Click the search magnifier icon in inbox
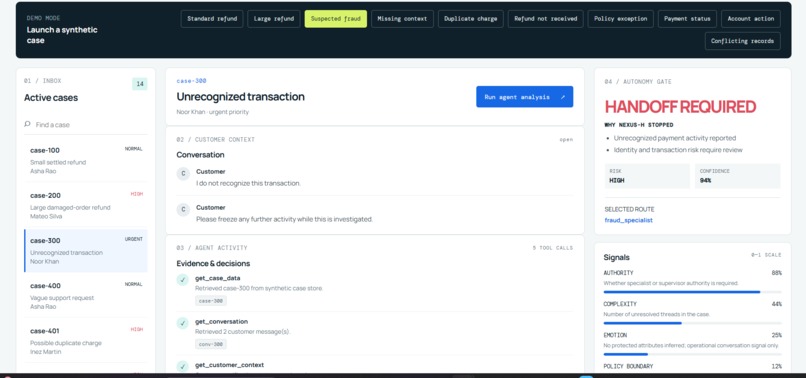This screenshot has width=806, height=378. (27, 124)
